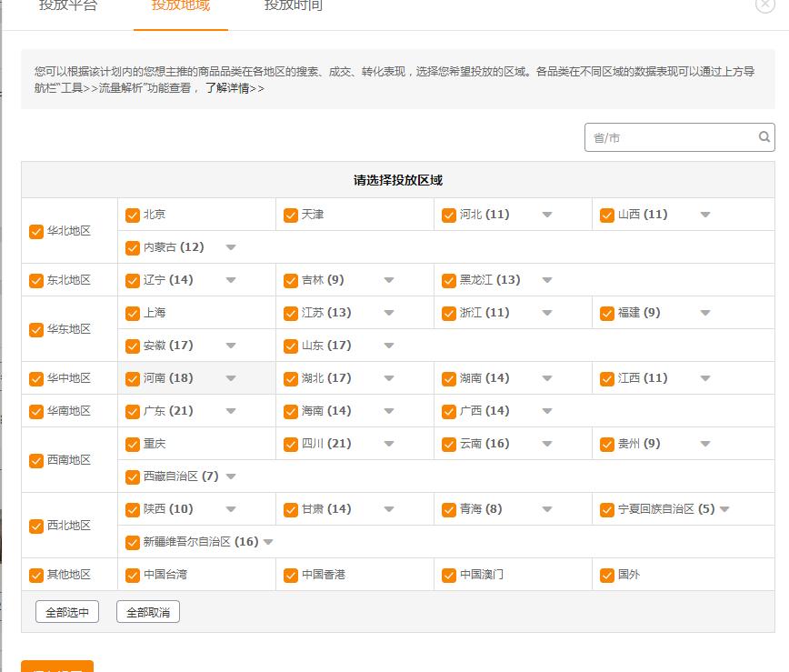Switch to the 投放时间 tab
This screenshot has width=789, height=672.
(x=295, y=5)
